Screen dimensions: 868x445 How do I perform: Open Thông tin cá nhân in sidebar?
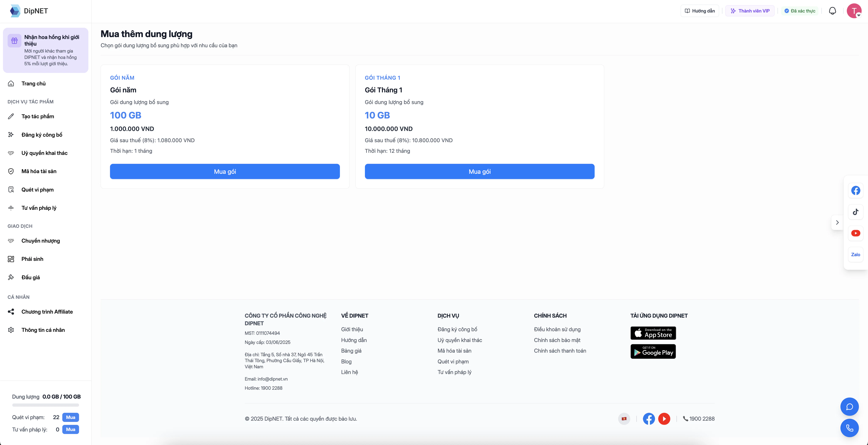point(46,330)
